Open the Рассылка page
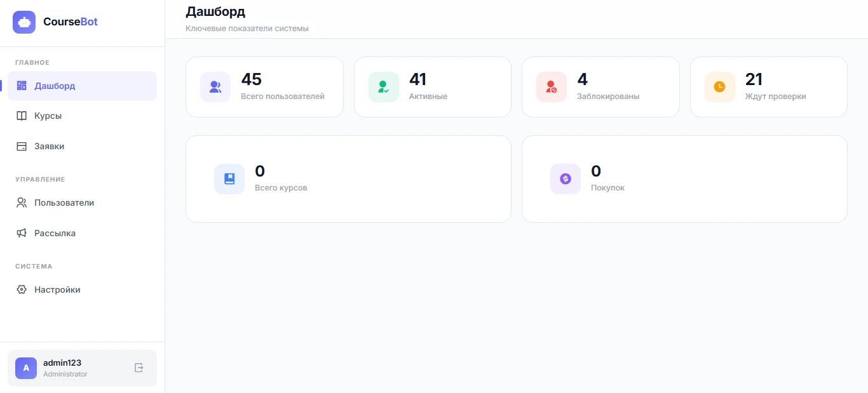 82,234
